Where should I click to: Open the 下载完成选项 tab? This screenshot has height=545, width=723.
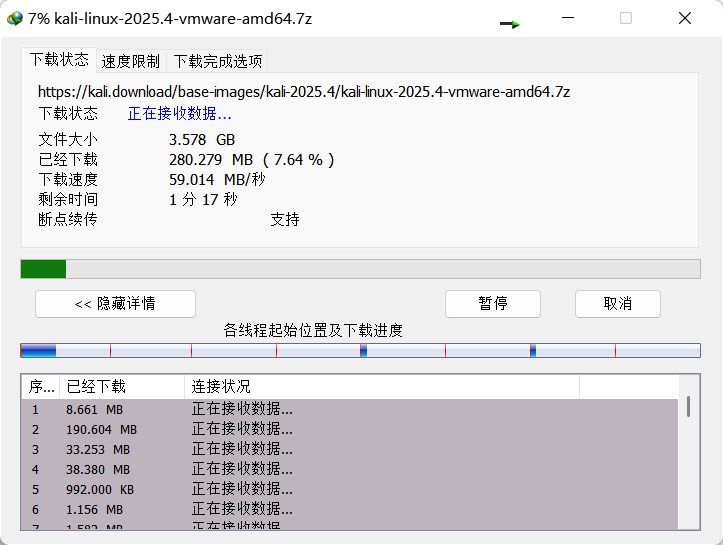pos(218,61)
